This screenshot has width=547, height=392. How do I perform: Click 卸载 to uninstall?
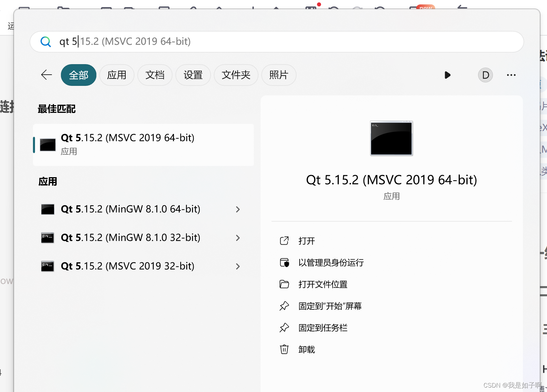[307, 350]
